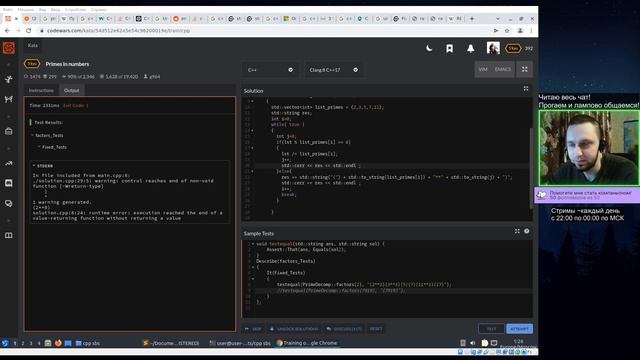This screenshot has height=360, width=640.
Task: Open the practice sidebar icon below training
Action: (9, 99)
